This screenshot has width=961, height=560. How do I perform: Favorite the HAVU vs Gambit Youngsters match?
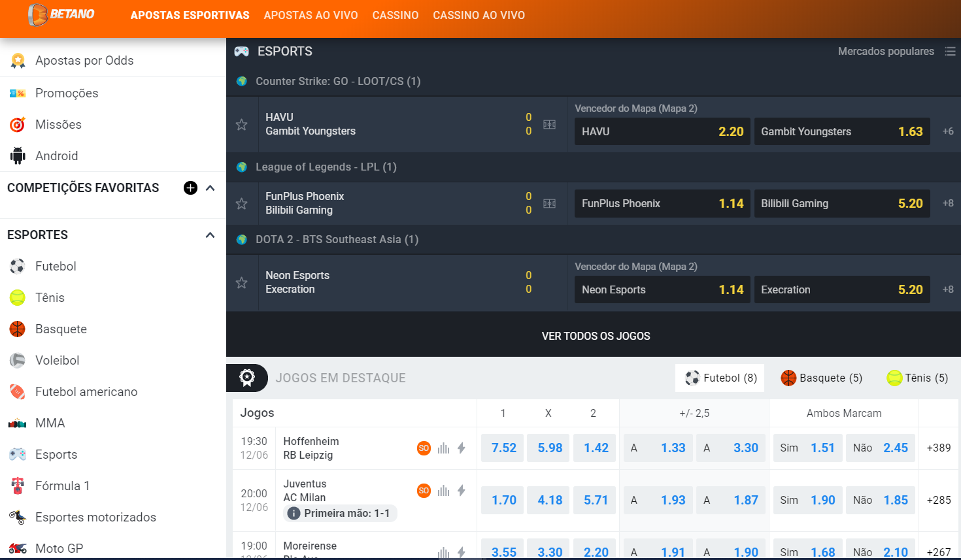[x=242, y=125]
